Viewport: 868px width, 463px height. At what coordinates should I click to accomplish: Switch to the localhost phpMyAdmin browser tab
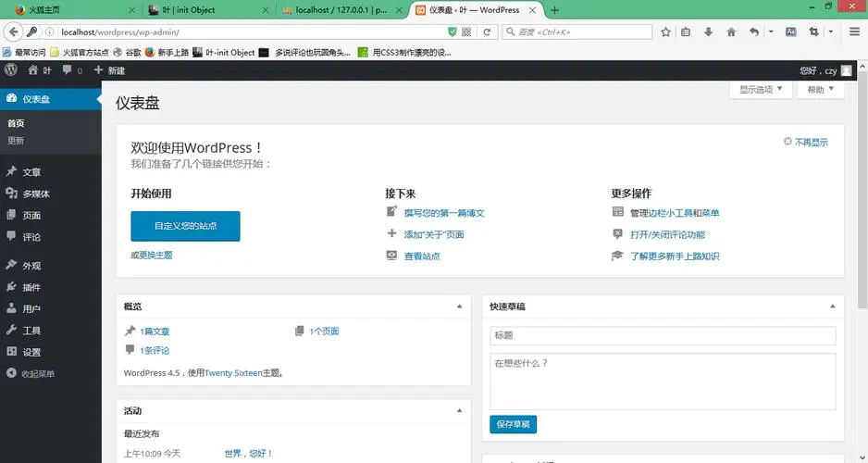tap(342, 10)
